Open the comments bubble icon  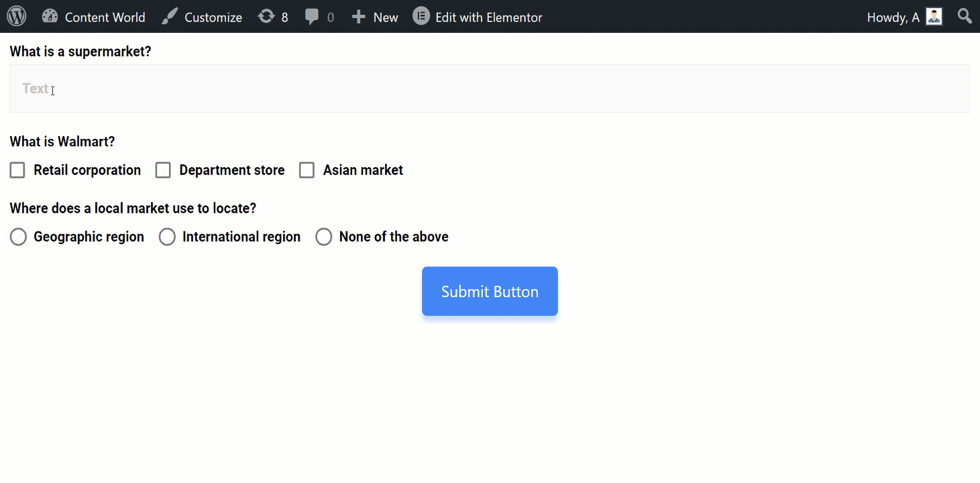[312, 17]
